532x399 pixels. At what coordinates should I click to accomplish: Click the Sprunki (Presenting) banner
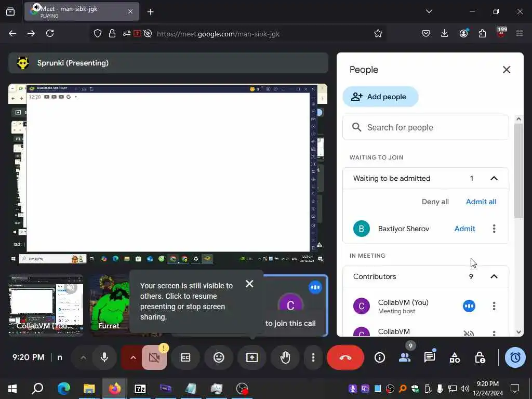tap(168, 63)
